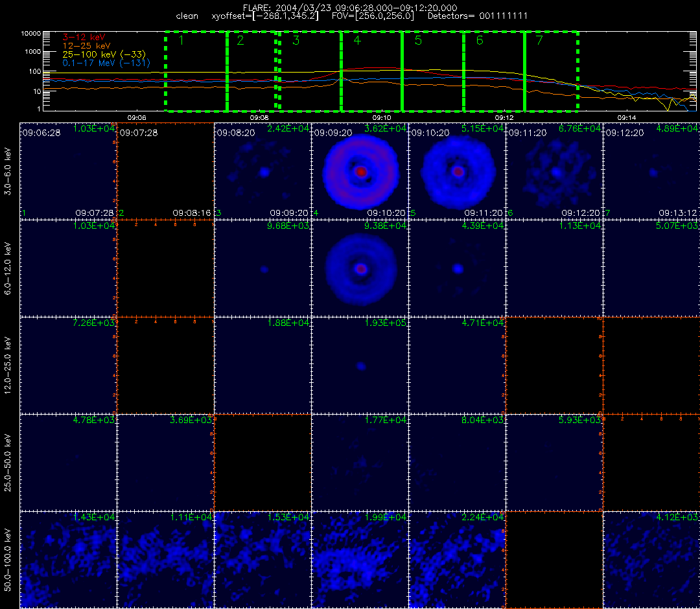Select the 5.07E+03 value label
The height and width of the screenshot is (609, 700).
[677, 225]
